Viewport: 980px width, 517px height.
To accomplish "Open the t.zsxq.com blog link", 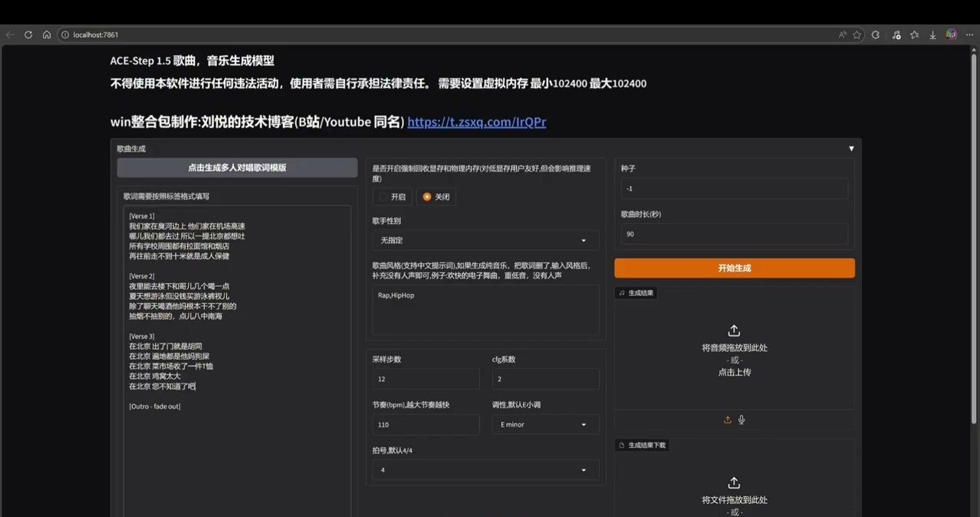I will click(x=476, y=122).
